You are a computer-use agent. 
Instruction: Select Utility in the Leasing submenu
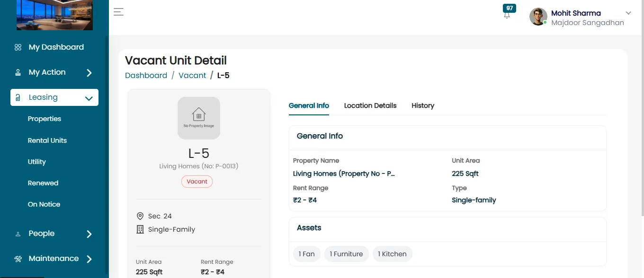[x=37, y=162]
